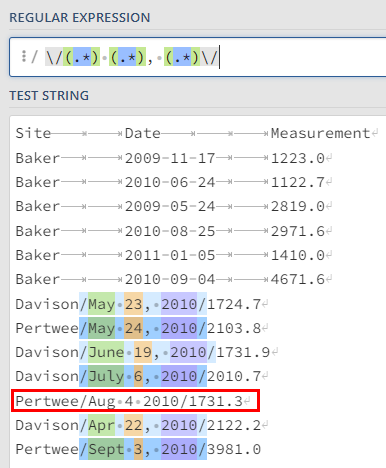
Task: Click date value 2010-08-25
Action: [x=170, y=231]
